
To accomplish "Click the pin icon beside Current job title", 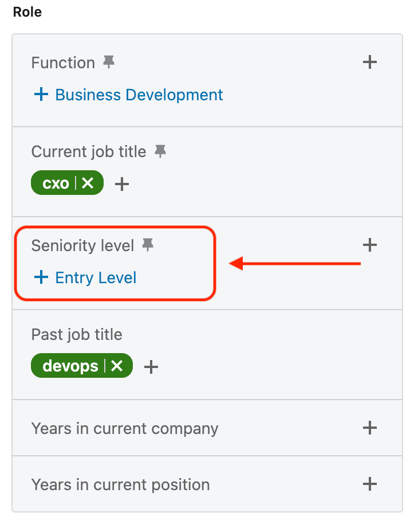I will (160, 151).
